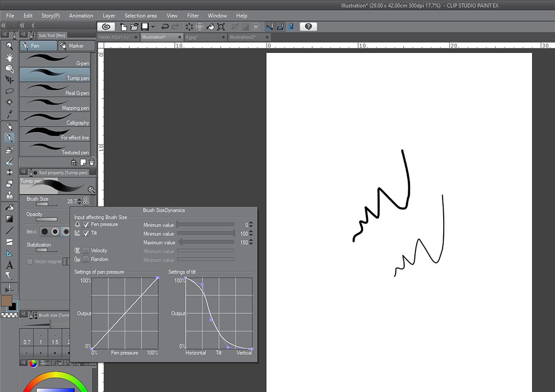
Task: Open the Story(P) menu
Action: click(x=51, y=15)
